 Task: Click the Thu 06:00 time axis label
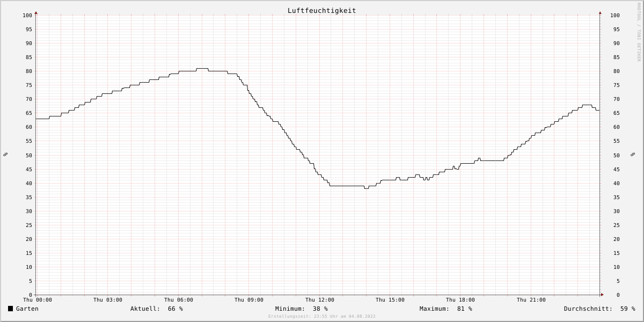coord(179,300)
